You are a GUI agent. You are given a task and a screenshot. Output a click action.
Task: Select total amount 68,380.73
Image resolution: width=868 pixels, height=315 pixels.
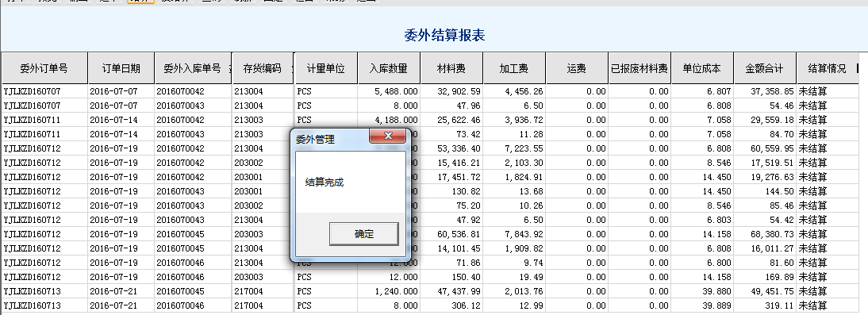[x=765, y=234]
